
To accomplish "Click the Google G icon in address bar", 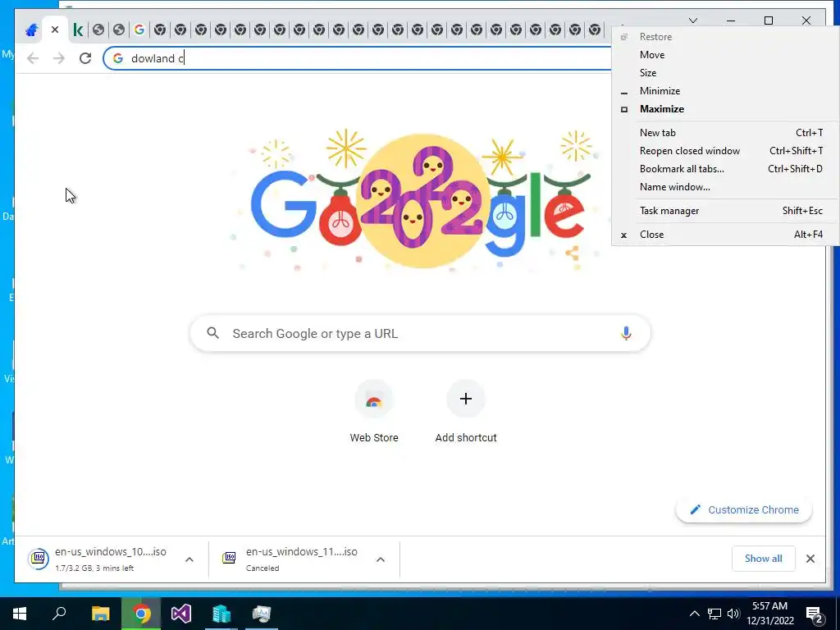I will [118, 58].
